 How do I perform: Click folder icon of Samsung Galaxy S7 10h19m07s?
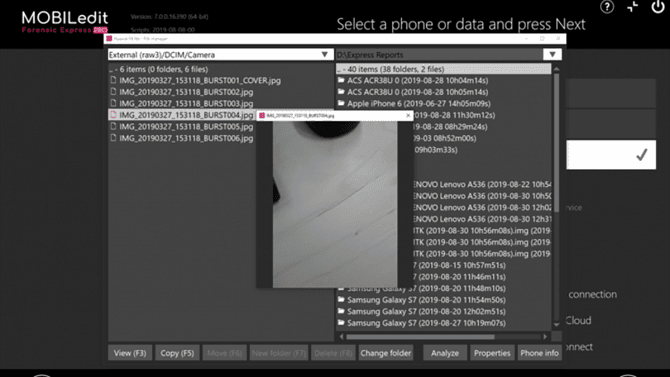(341, 322)
